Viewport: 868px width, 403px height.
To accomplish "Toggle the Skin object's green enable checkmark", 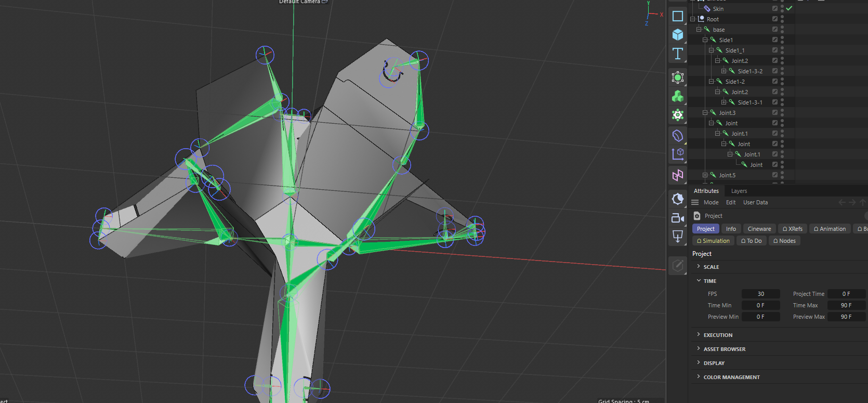I will 789,8.
